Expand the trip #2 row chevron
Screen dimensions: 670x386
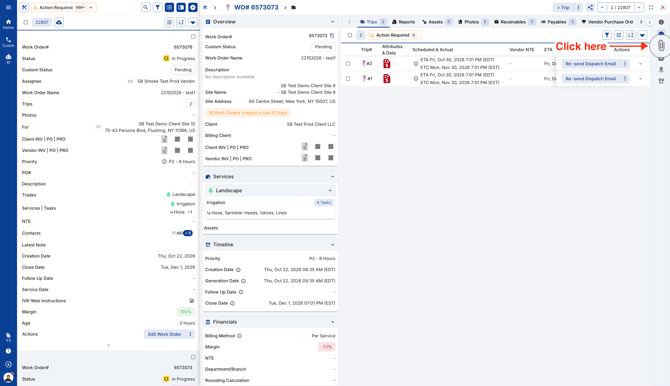tap(640, 64)
